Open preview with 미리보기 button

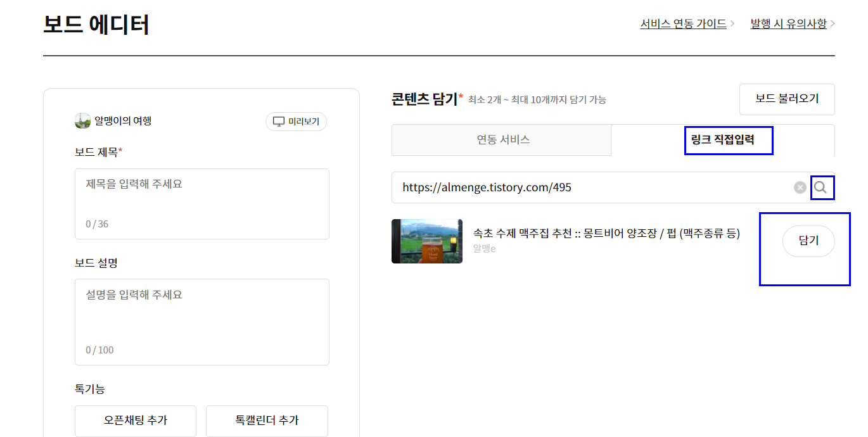click(296, 122)
